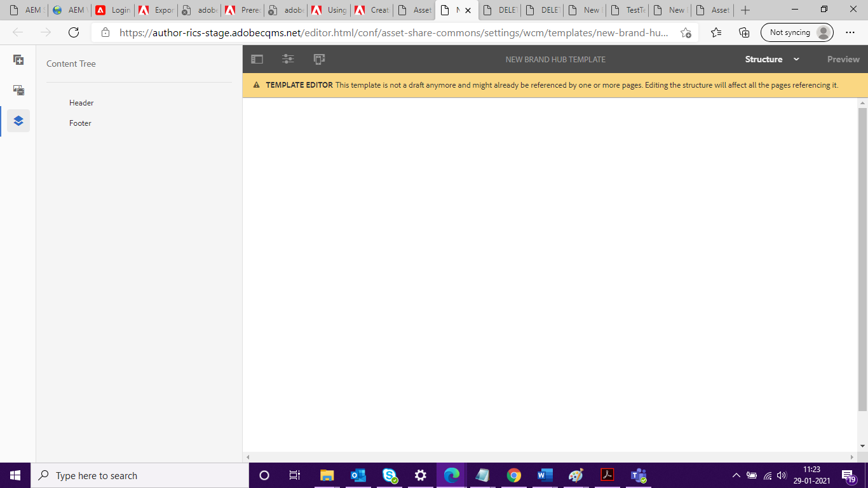The height and width of the screenshot is (488, 868).
Task: Open Skype from the taskbar
Action: point(390,475)
